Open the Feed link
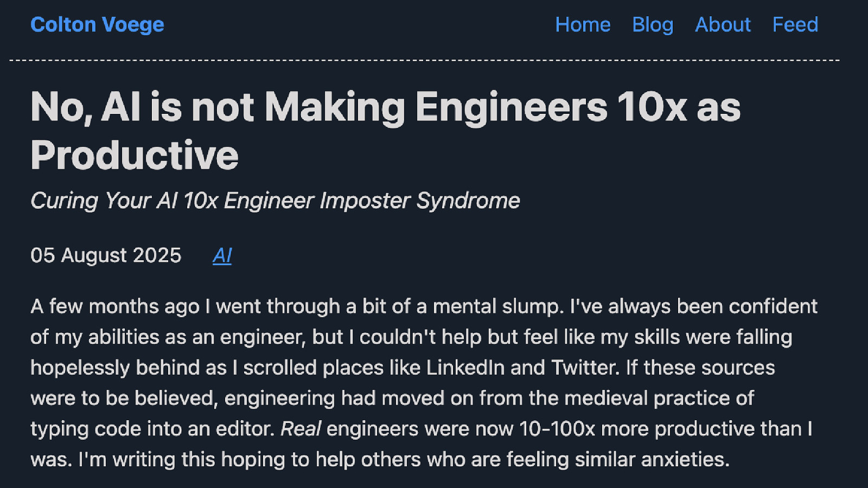The height and width of the screenshot is (488, 868). [795, 25]
